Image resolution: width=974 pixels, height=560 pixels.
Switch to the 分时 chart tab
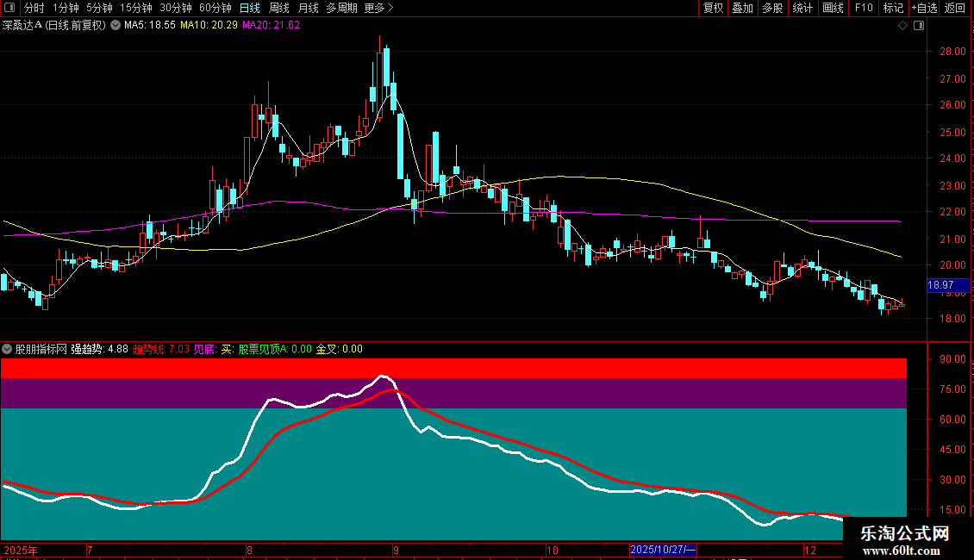(34, 8)
